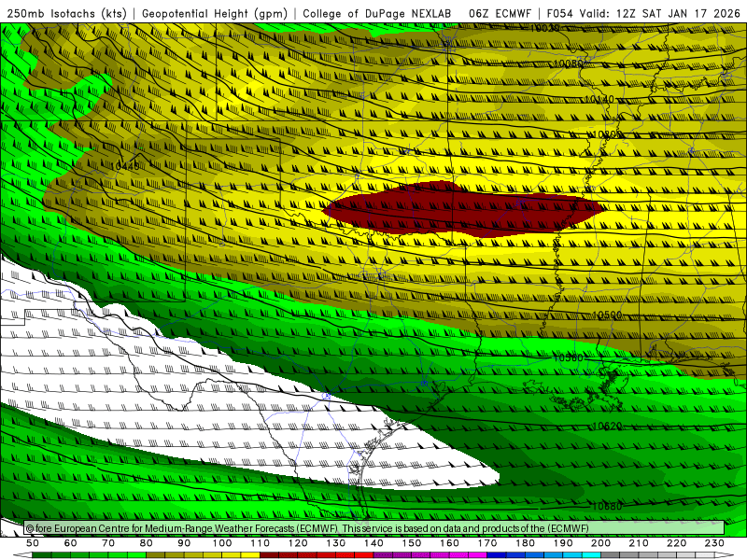Click the 10560 height contour label
The image size is (747, 560).
point(569,357)
